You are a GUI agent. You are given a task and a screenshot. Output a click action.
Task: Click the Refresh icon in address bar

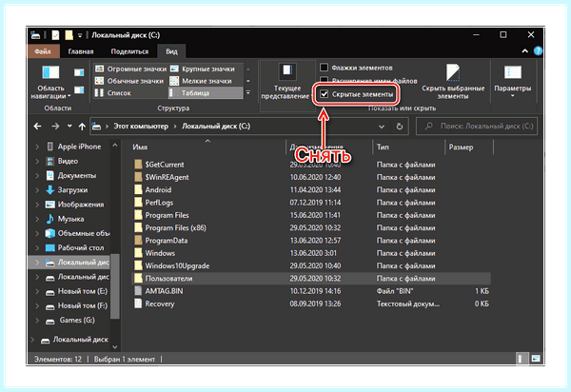[400, 127]
